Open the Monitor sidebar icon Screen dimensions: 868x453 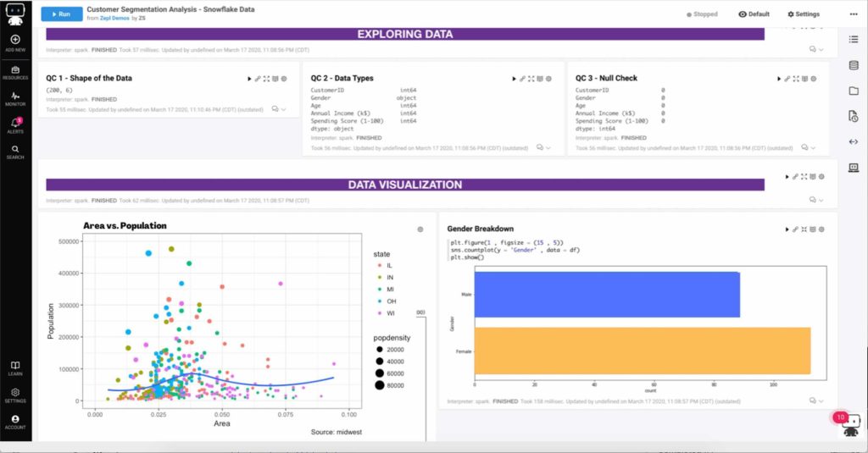pyautogui.click(x=15, y=99)
